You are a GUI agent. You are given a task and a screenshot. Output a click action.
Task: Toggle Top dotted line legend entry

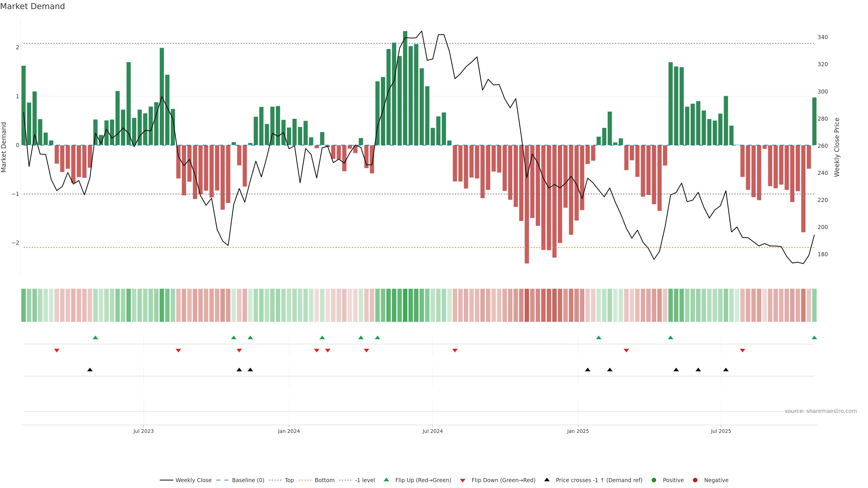289,480
